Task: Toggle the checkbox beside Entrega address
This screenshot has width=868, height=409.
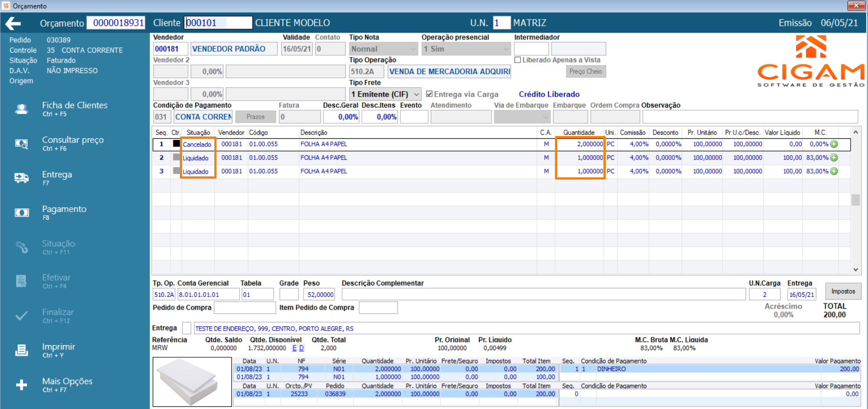Action: tap(186, 328)
